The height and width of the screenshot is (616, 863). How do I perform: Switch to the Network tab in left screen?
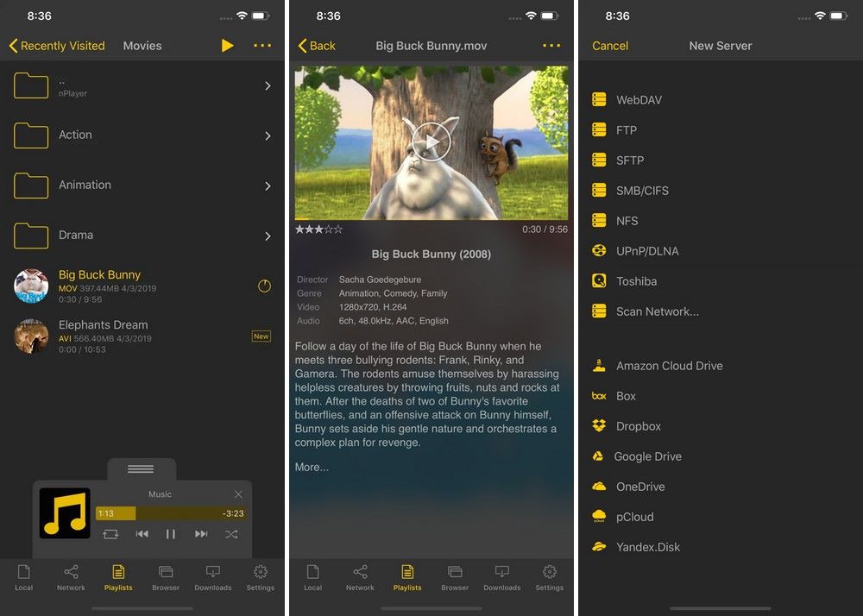pos(71,577)
